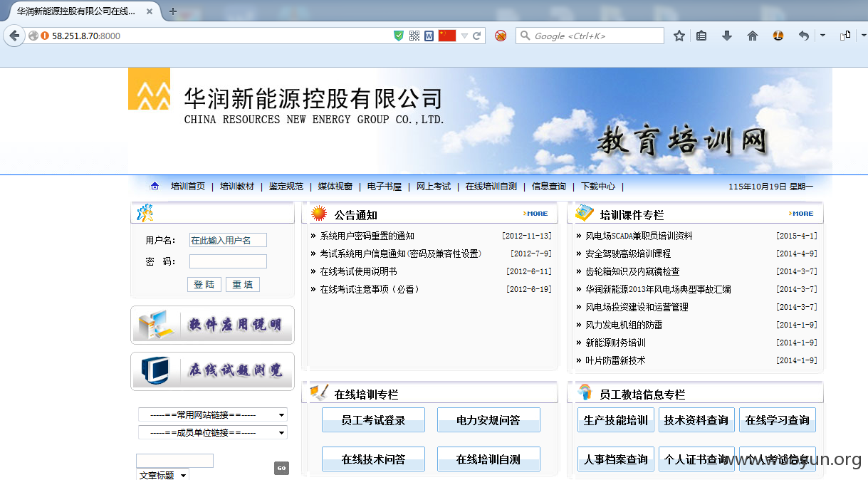
Task: Open the 软件应用说明 banner
Action: pos(212,325)
